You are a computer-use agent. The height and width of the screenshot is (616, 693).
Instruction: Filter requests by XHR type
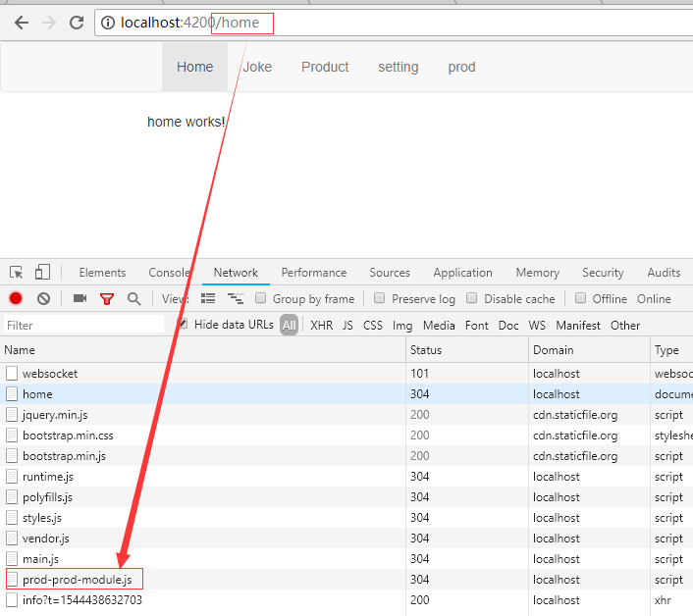click(321, 326)
